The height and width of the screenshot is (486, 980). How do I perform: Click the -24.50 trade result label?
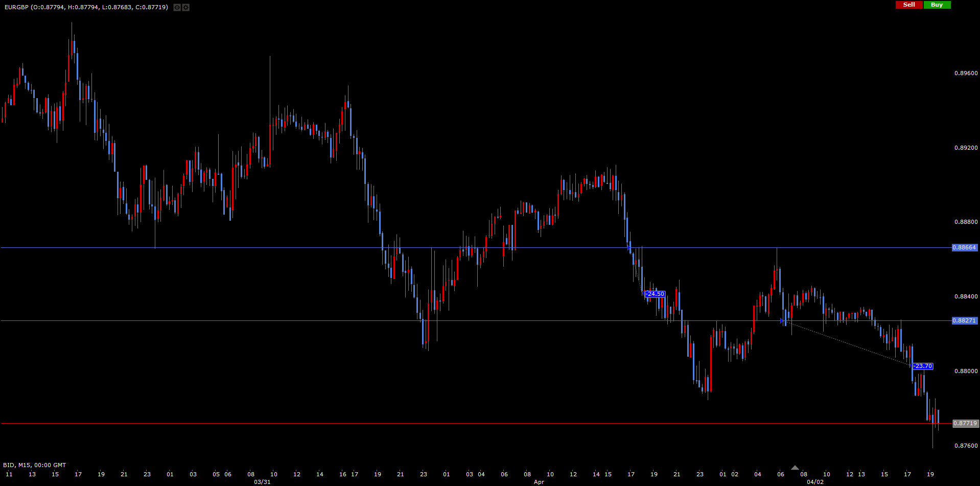pyautogui.click(x=655, y=294)
